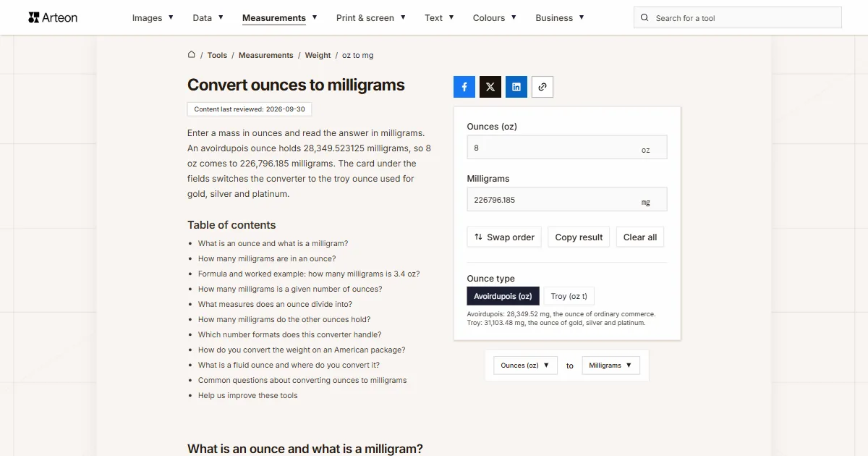Go to "Help us improve these tools"

click(x=248, y=396)
